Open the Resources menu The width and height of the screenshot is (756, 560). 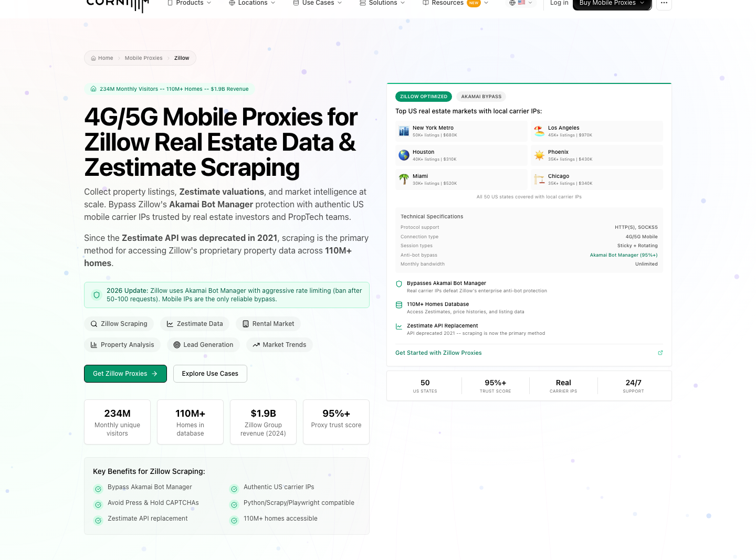[456, 3]
